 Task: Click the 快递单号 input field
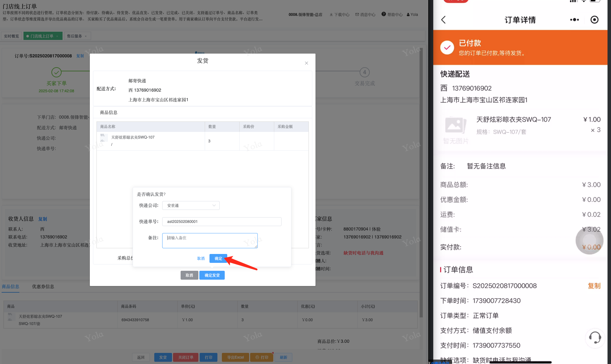[222, 222]
